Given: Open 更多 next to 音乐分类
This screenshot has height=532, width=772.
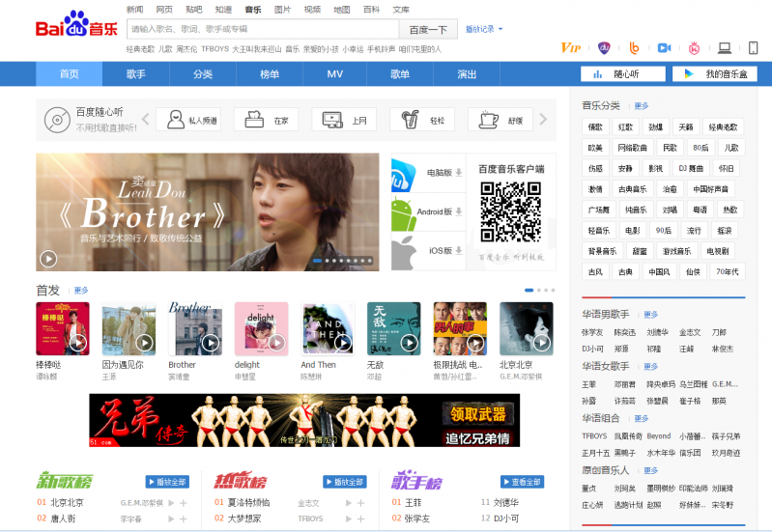Looking at the screenshot, I should click(642, 106).
